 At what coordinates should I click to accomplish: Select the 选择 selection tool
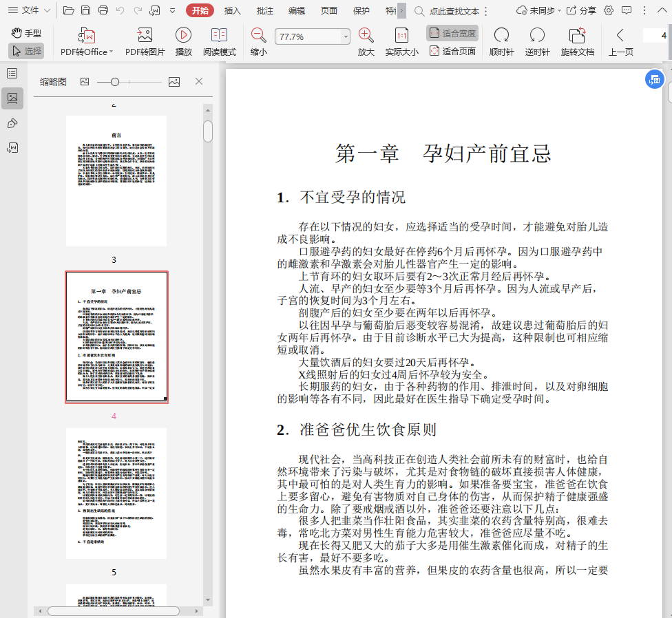(x=26, y=51)
